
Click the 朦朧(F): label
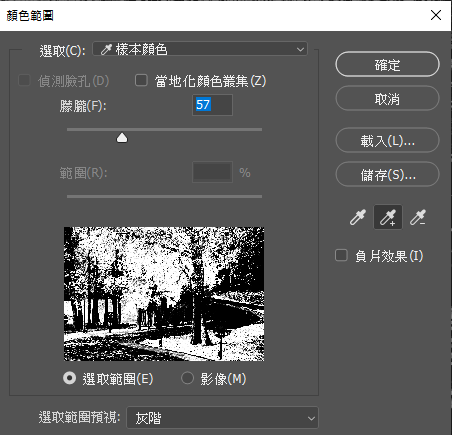pyautogui.click(x=83, y=106)
